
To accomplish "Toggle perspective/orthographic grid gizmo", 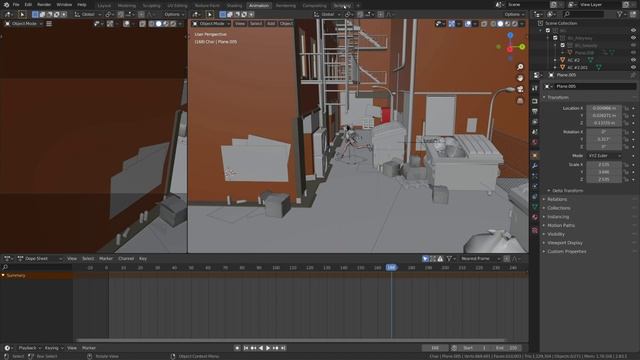I will [x=520, y=100].
